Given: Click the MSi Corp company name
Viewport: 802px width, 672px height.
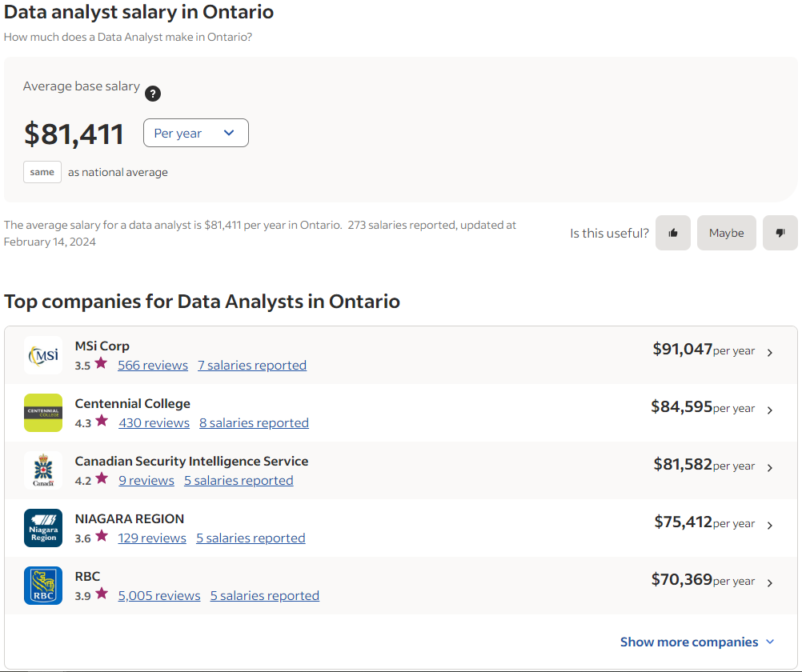Looking at the screenshot, I should pyautogui.click(x=102, y=346).
